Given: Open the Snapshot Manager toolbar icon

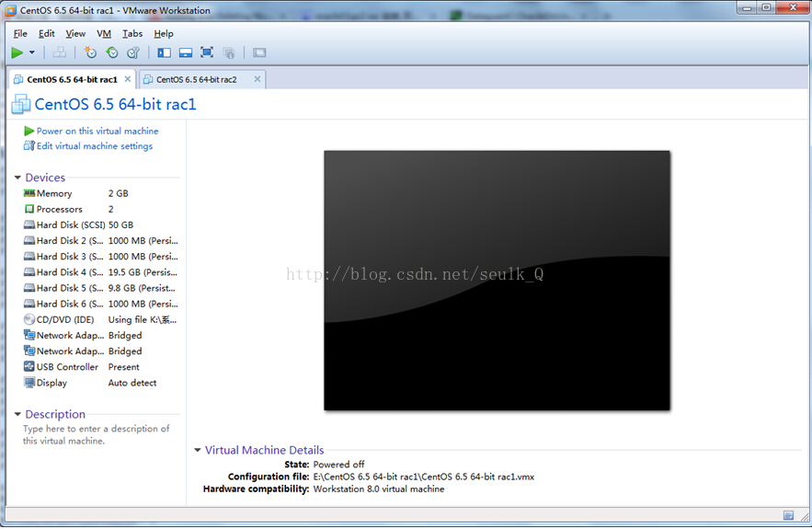Looking at the screenshot, I should click(133, 52).
